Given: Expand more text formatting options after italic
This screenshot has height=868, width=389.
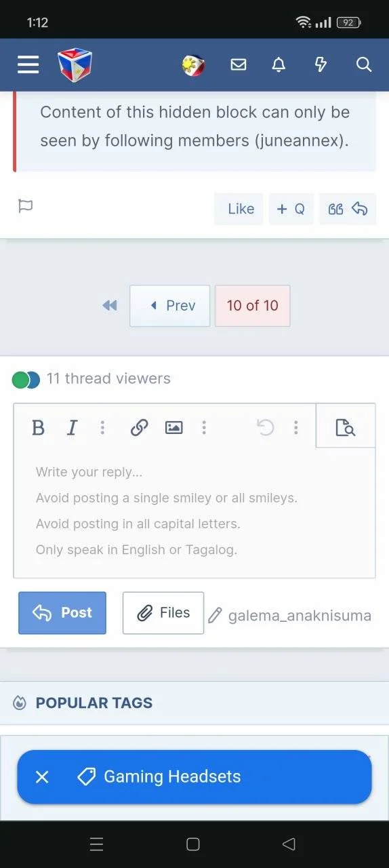Looking at the screenshot, I should 102,428.
